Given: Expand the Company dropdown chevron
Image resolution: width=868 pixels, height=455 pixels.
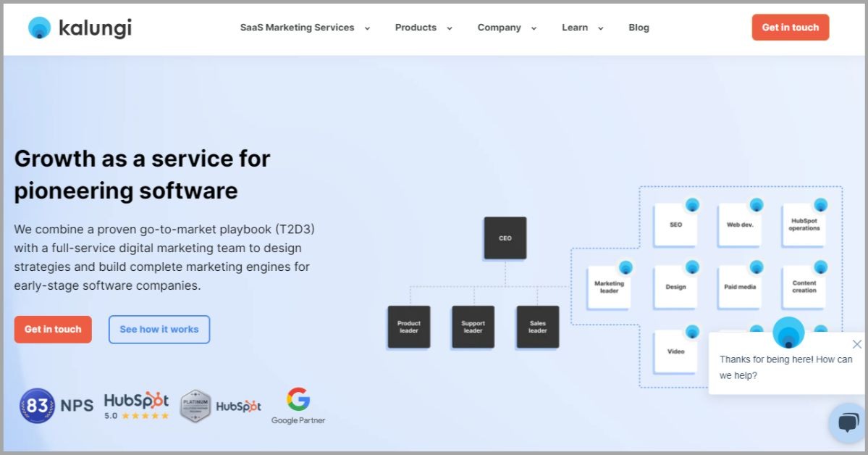Looking at the screenshot, I should pos(534,28).
